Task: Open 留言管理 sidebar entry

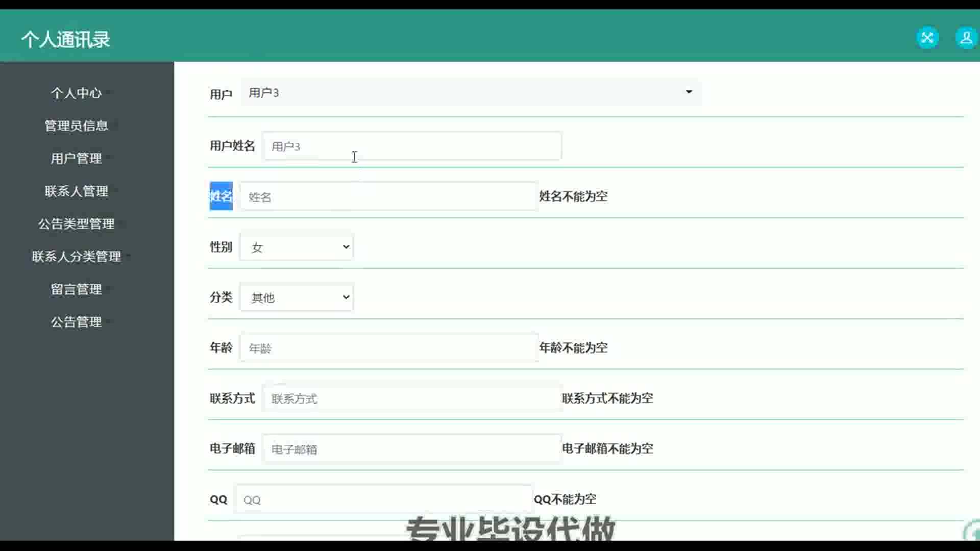Action: (77, 289)
